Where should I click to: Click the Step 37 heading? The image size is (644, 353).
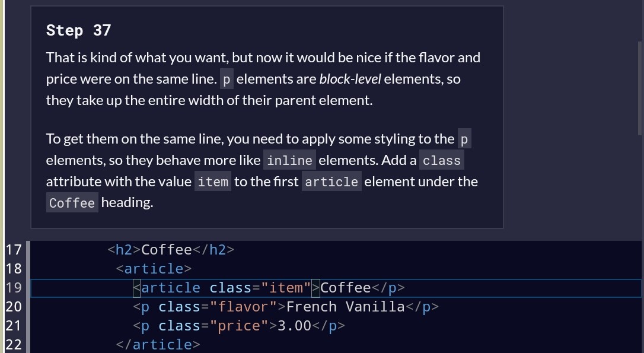click(78, 30)
